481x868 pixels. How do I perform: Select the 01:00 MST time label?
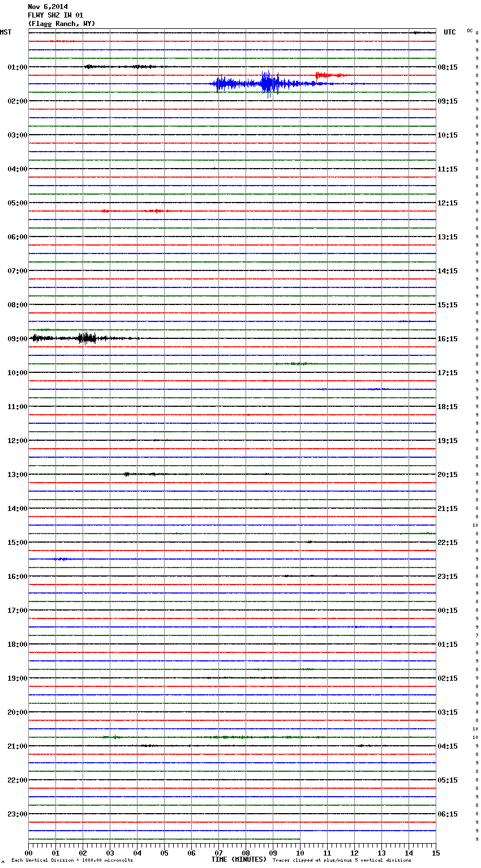(18, 67)
